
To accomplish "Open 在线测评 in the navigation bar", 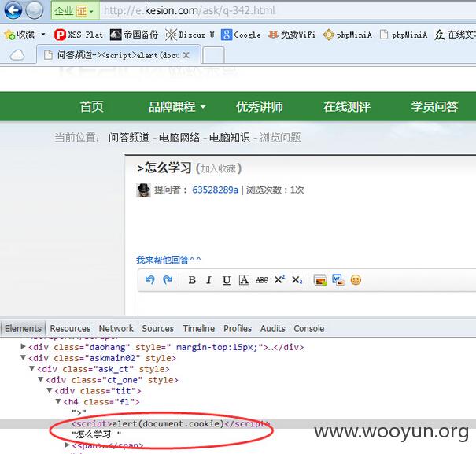I will coord(347,106).
